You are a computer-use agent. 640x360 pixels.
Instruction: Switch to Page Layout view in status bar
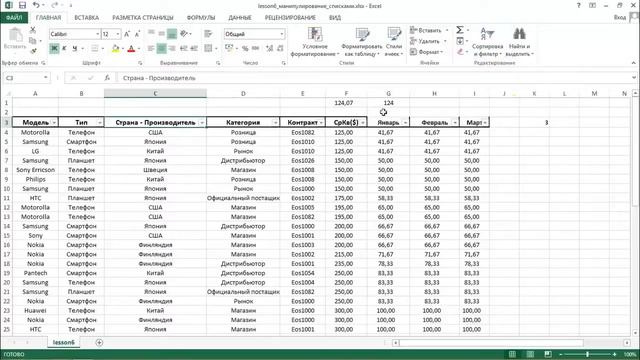[x=530, y=354]
